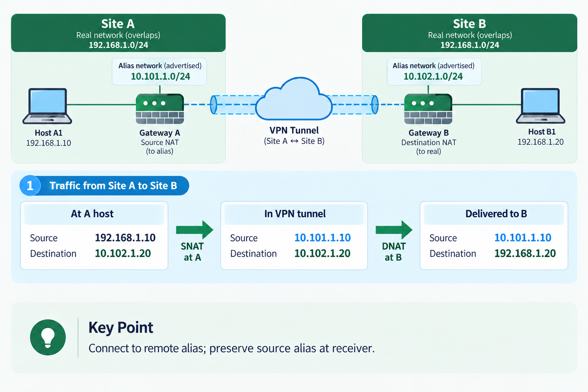
Task: Click the Key Point lightbulb icon
Action: click(48, 337)
